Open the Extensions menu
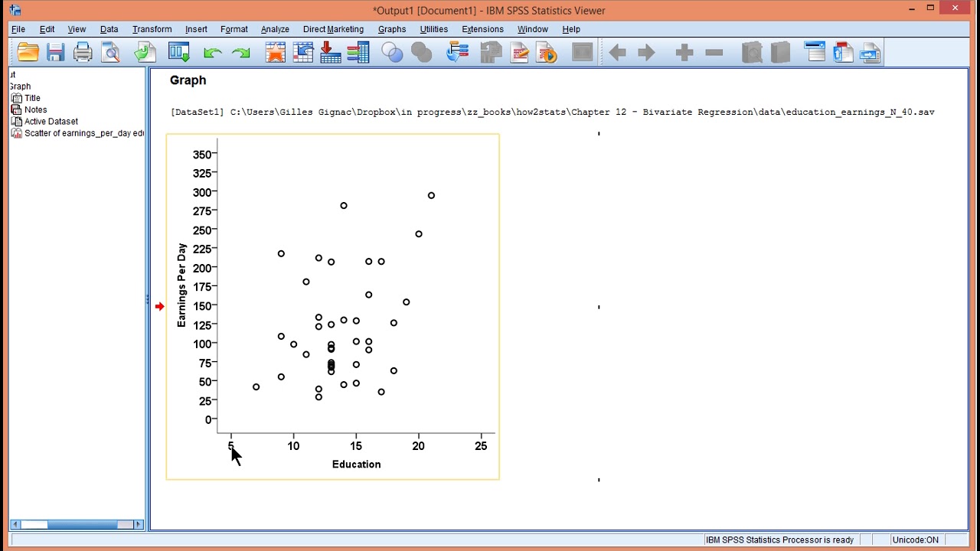Screen dimensions: 980x551 click(x=482, y=29)
